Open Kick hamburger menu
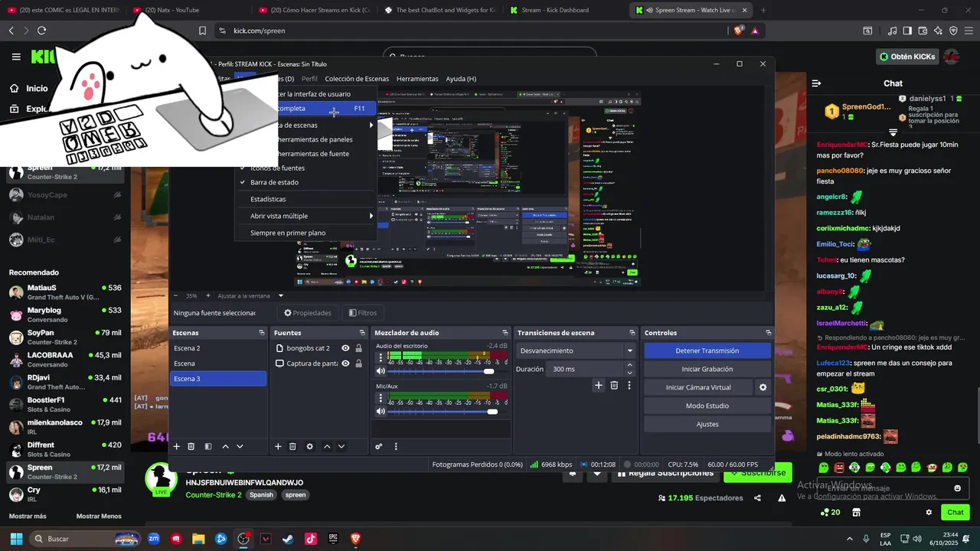Image resolution: width=980 pixels, height=551 pixels. tap(16, 57)
